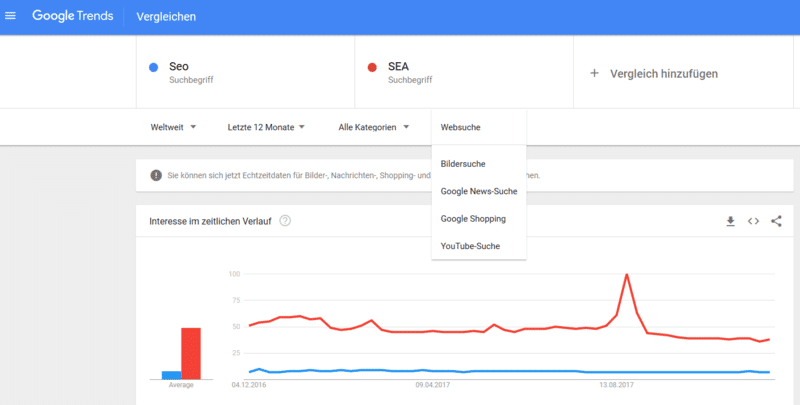Screen dimensions: 800x405
Task: Edit the SEA search term
Action: pyautogui.click(x=398, y=66)
